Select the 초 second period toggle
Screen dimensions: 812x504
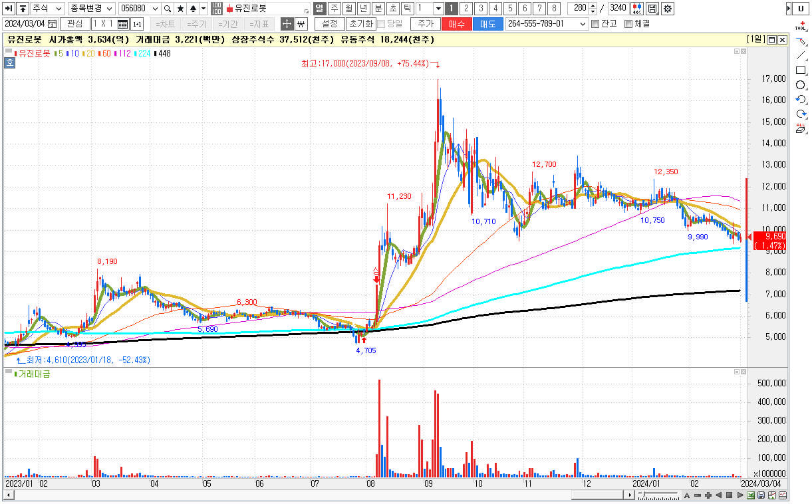point(392,9)
